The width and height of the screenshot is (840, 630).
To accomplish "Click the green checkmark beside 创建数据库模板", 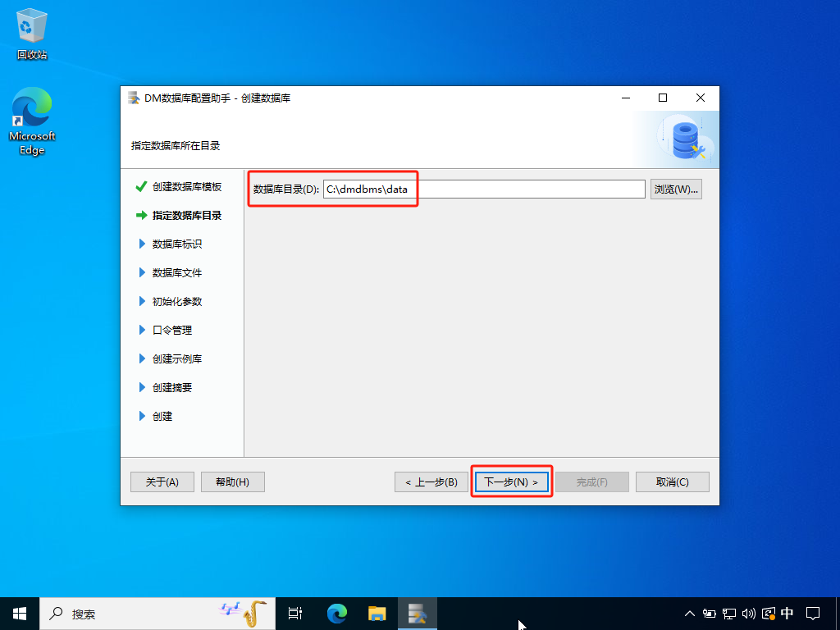I will pyautogui.click(x=141, y=186).
